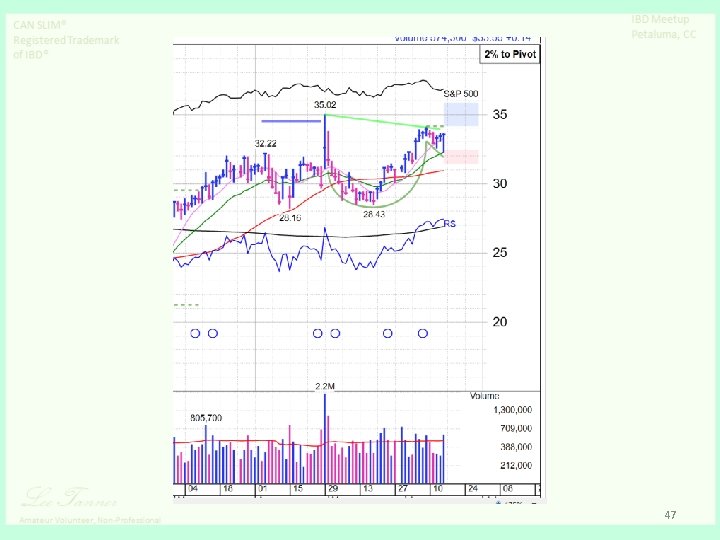Viewport: 720px width, 540px height.
Task: Click the IBD Meetup header text
Action: (660, 19)
